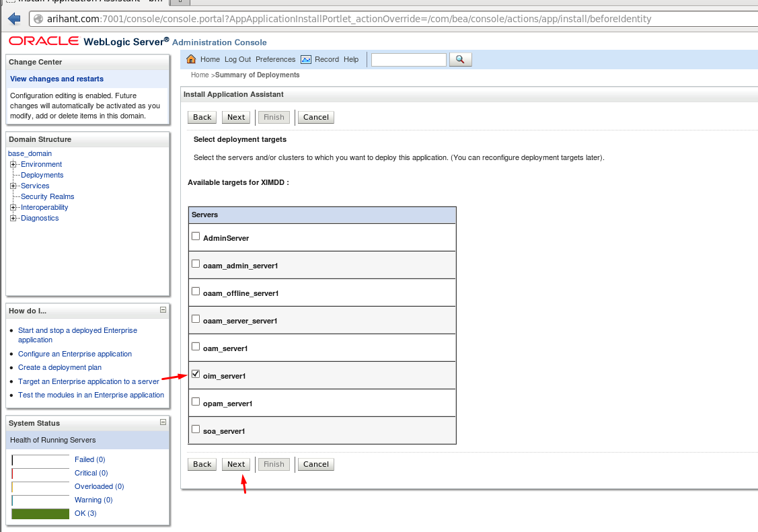The image size is (758, 532).
Task: Expand the Diagnostics tree node
Action: click(13, 219)
